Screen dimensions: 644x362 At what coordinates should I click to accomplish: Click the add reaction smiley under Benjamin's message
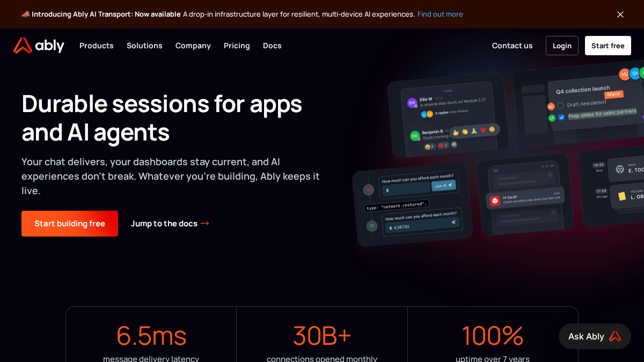click(x=455, y=144)
